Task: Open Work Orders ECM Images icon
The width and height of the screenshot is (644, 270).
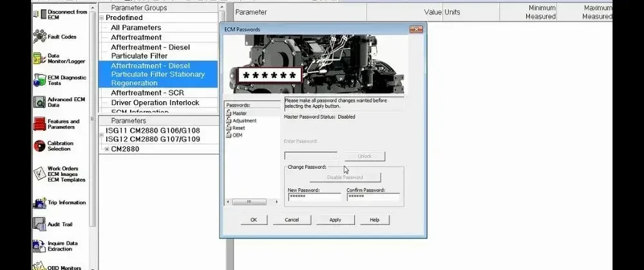Action: coord(39,174)
